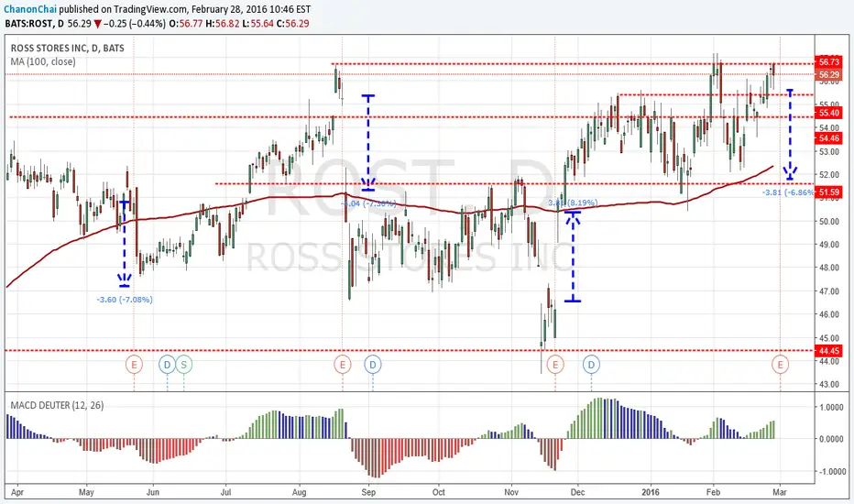The image size is (854, 504).
Task: Click the 55.40 resistance price label
Action: [x=827, y=113]
